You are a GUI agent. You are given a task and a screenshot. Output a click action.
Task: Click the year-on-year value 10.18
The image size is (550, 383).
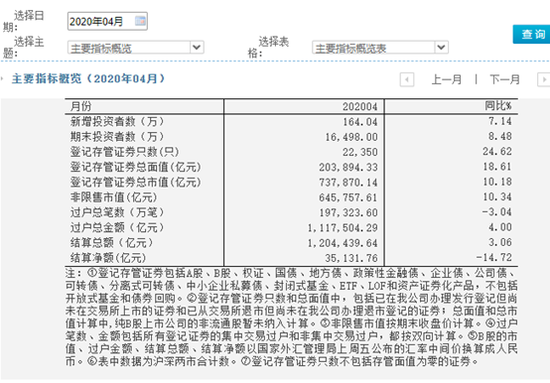[497, 182]
